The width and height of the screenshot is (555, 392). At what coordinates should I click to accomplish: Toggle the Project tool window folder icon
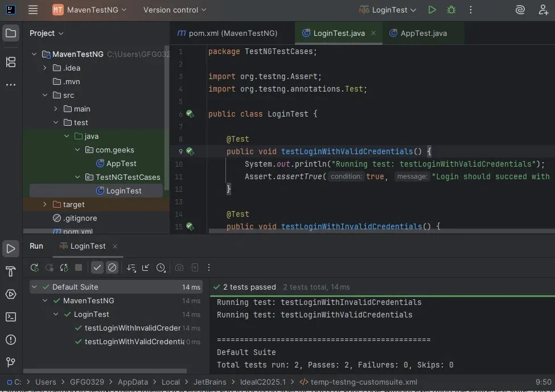(x=10, y=33)
